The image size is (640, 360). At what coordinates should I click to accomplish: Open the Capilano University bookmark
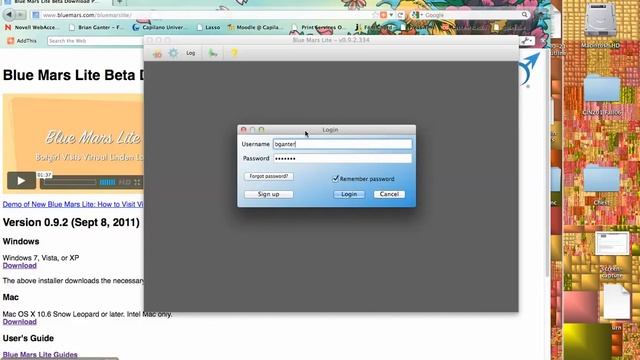160,27
